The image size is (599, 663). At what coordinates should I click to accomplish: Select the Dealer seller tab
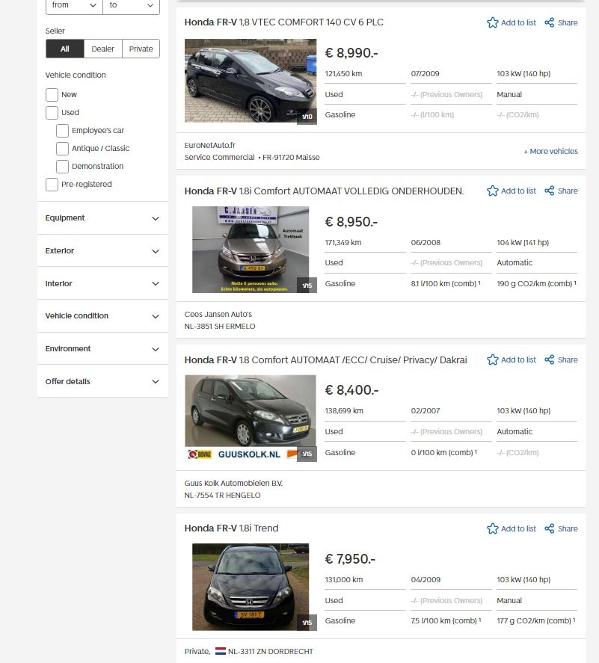pos(103,49)
